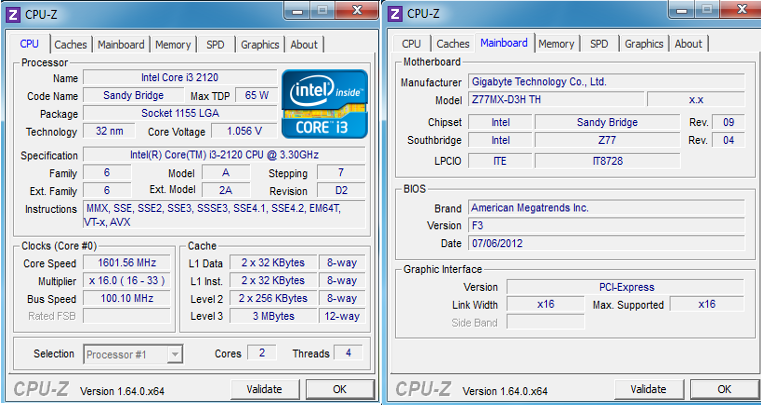Click the Level 2 '2 x 256 KBytes' value
This screenshot has height=405, width=761.
(x=273, y=298)
